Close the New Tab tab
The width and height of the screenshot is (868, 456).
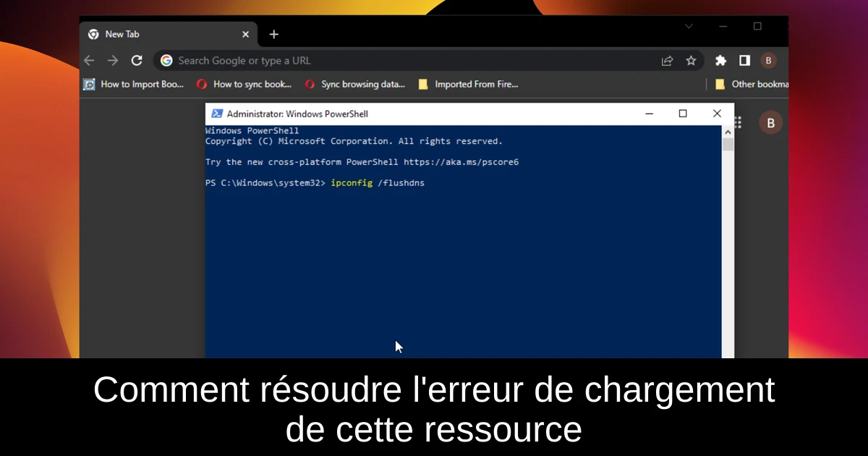tap(245, 34)
